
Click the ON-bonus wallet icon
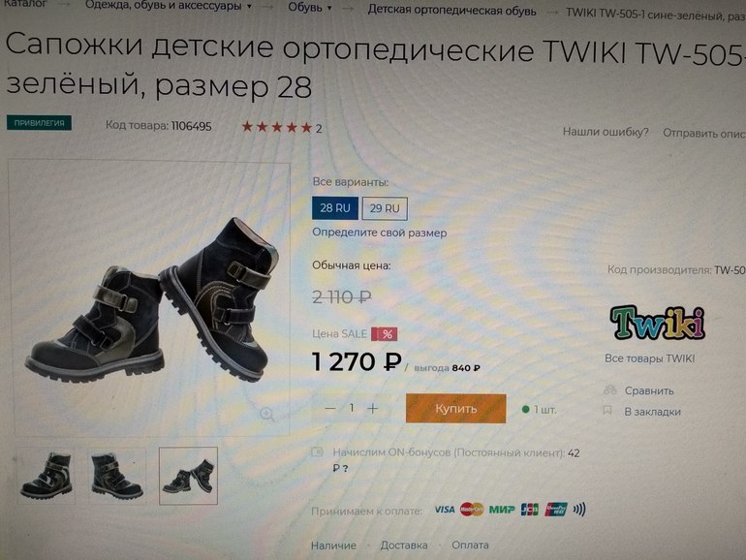(x=318, y=451)
